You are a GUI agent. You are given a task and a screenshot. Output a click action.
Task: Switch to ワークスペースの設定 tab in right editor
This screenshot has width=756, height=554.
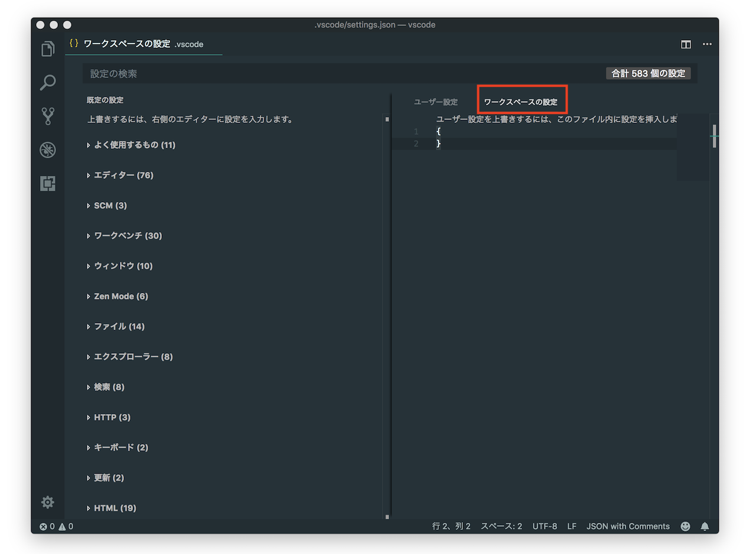521,102
